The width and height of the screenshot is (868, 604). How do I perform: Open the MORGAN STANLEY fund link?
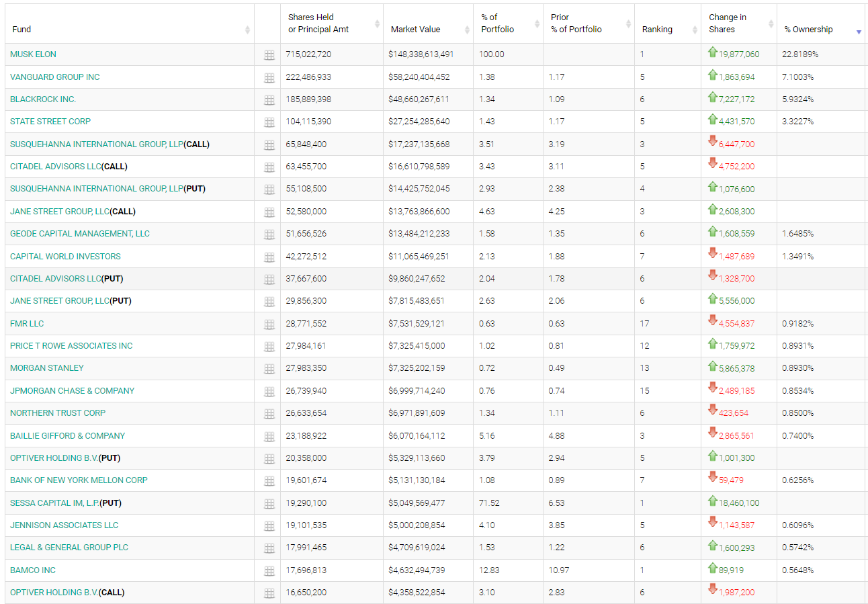47,368
